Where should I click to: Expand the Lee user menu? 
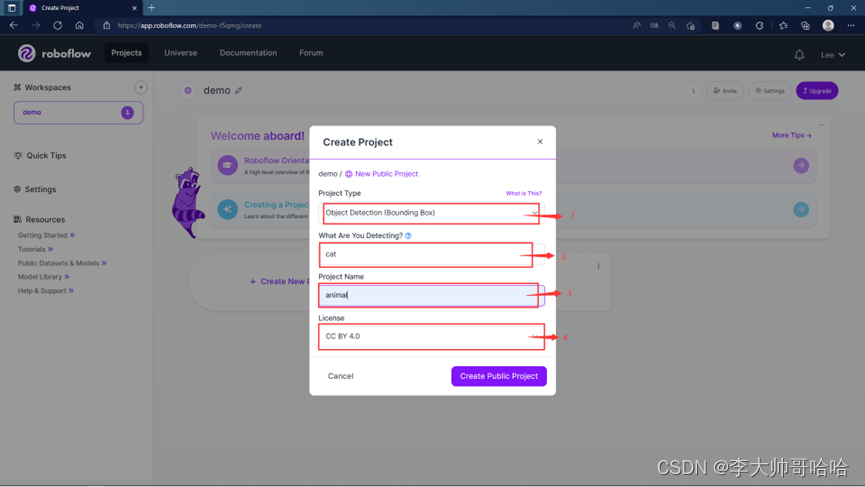pos(832,55)
